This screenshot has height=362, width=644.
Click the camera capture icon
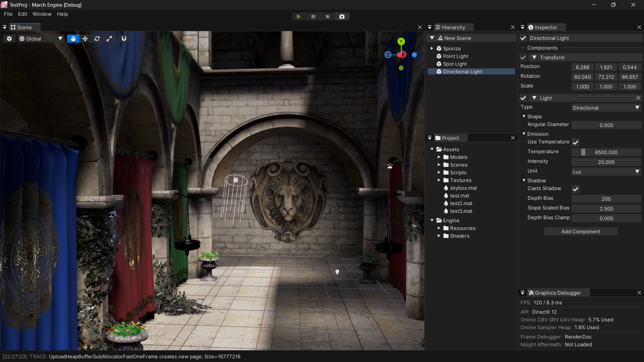tap(342, 16)
